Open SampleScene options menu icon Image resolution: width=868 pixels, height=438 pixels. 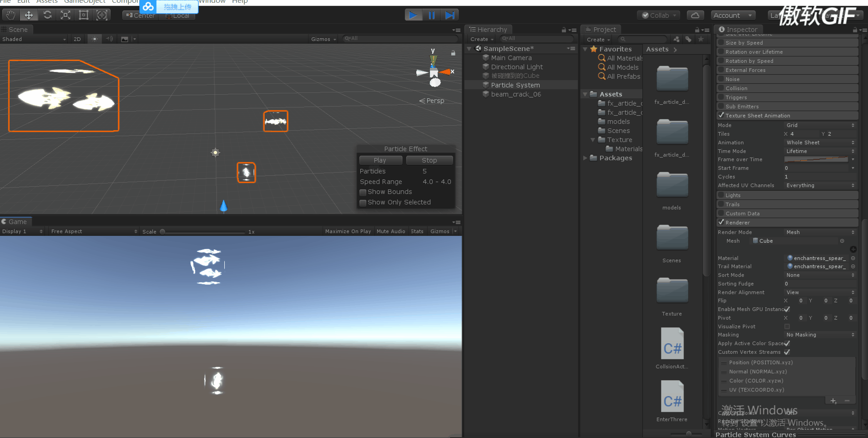(571, 49)
